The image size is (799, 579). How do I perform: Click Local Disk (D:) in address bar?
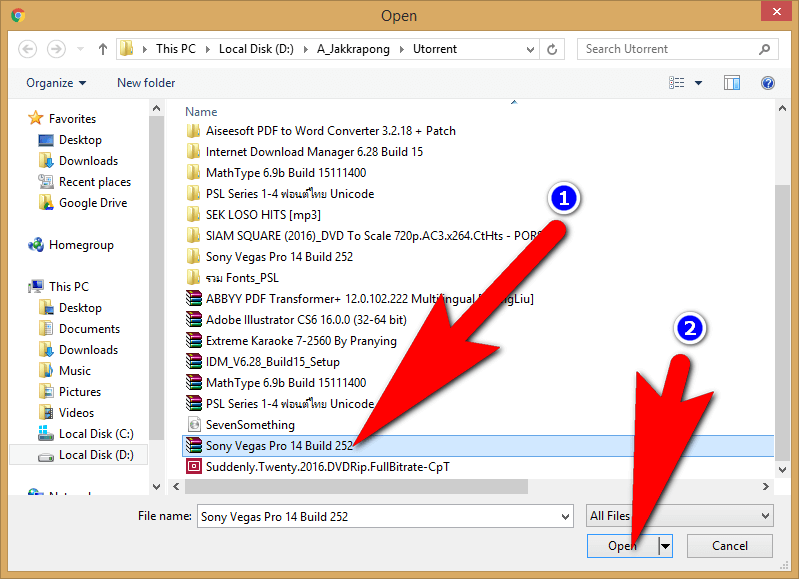(x=256, y=49)
